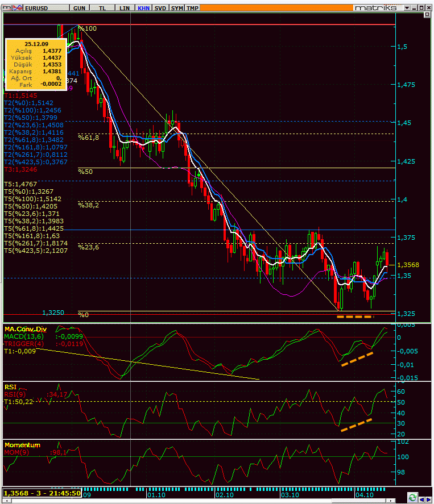434x504 pixels.
Task: Open the GUN period selector
Action: (x=80, y=8)
